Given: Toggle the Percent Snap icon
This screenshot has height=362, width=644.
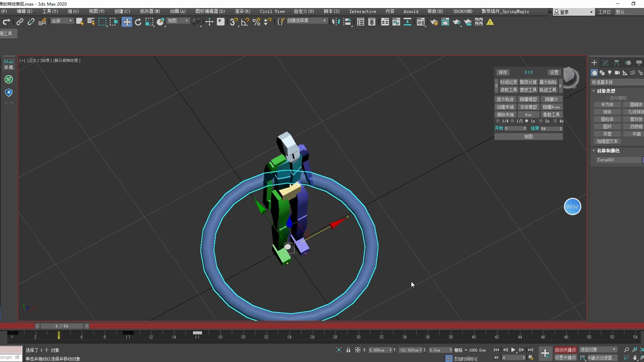Looking at the screenshot, I should point(256,22).
